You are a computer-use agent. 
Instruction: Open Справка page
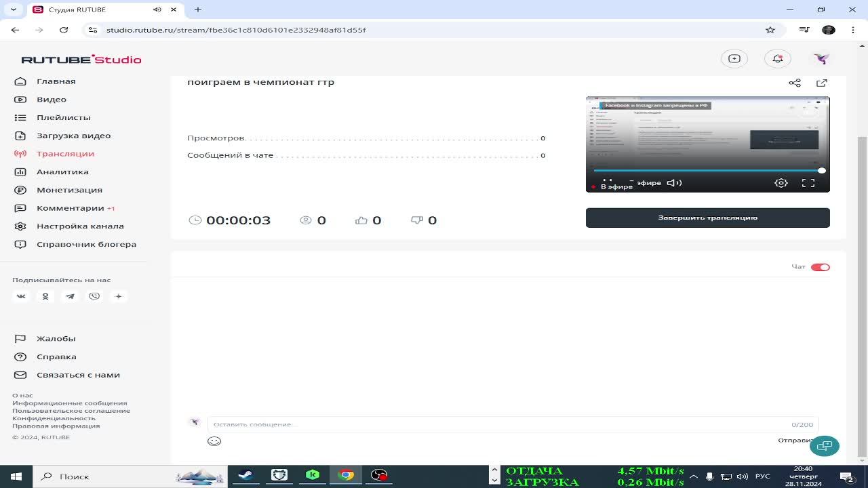pos(45,357)
